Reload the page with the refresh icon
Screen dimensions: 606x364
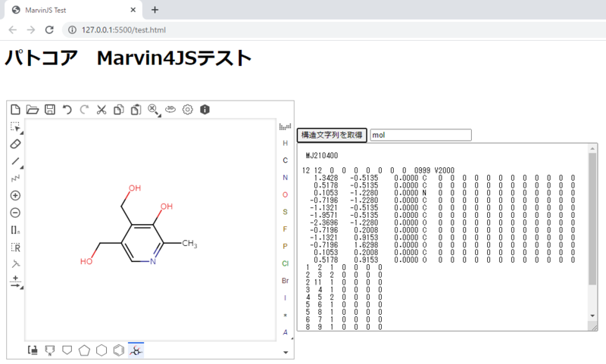pos(49,30)
